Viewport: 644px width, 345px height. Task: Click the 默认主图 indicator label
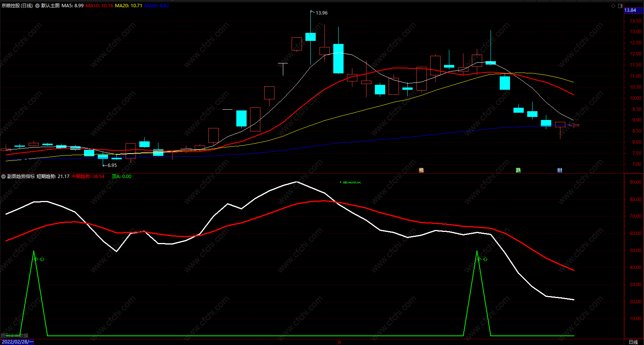[x=50, y=6]
